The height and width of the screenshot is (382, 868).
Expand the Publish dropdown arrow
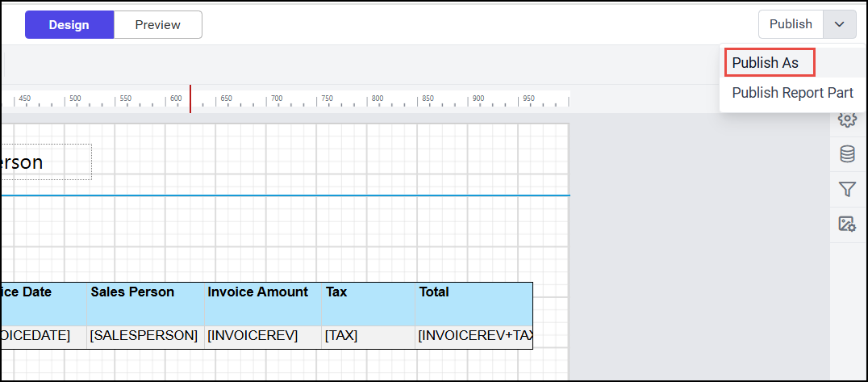coord(839,24)
